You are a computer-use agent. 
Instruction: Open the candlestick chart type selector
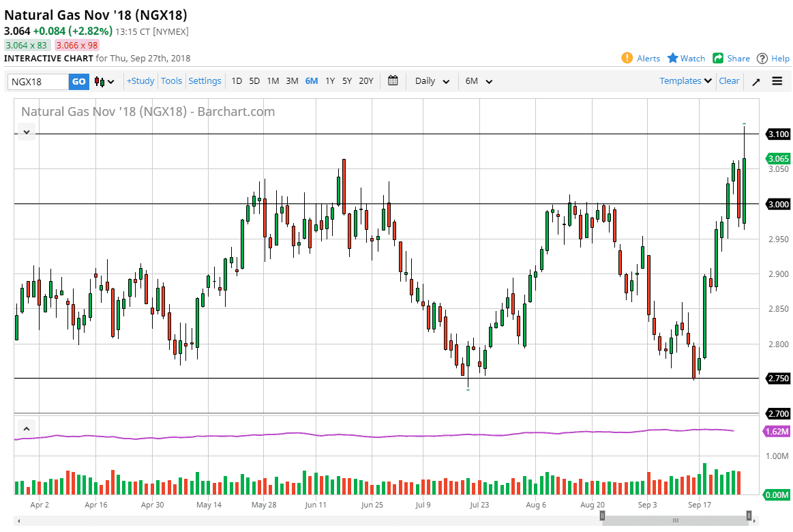pyautogui.click(x=104, y=81)
